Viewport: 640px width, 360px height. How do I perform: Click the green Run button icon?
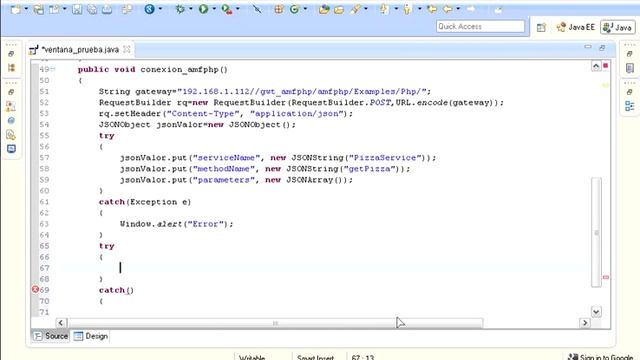tap(203, 9)
